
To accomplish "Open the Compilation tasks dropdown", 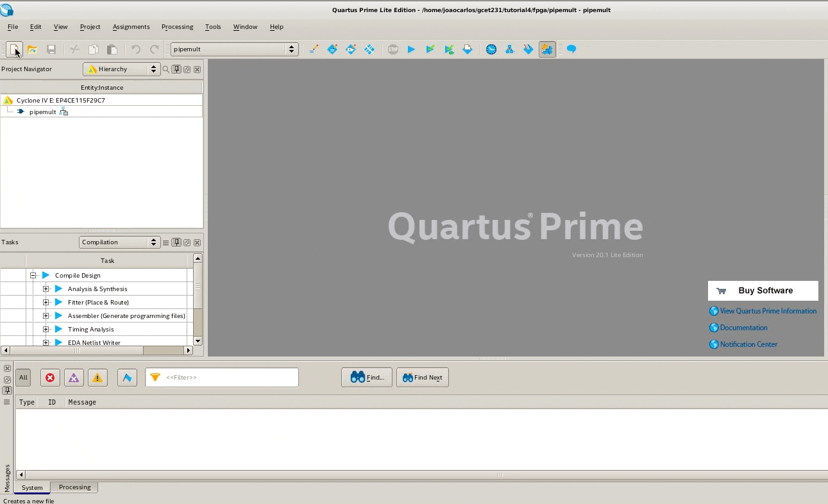I will click(119, 242).
